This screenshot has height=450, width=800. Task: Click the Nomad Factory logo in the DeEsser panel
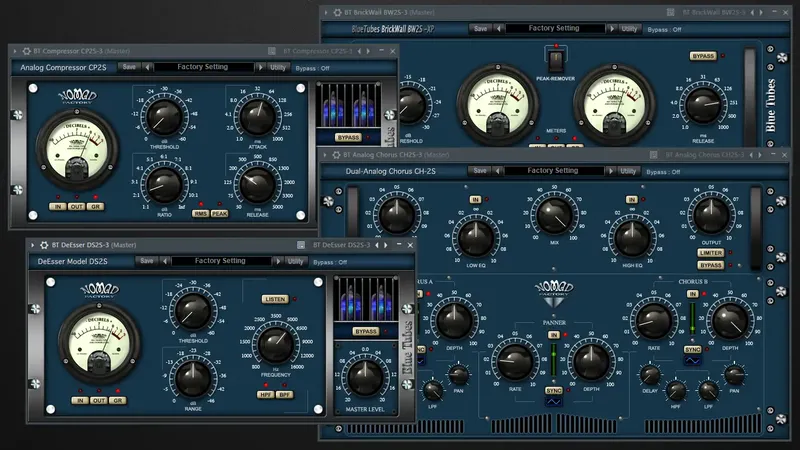pyautogui.click(x=99, y=290)
